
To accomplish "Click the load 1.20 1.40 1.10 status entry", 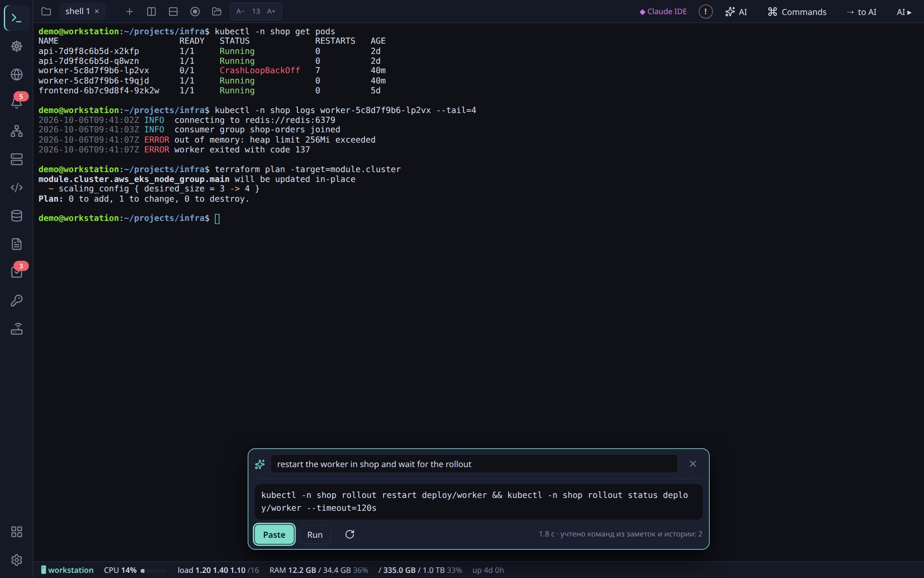I will coord(218,570).
